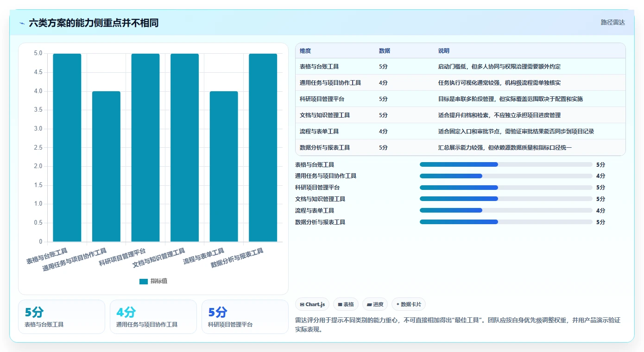Click the description starting 任务执行可视化
This screenshot has width=644, height=352.
pyautogui.click(x=499, y=83)
